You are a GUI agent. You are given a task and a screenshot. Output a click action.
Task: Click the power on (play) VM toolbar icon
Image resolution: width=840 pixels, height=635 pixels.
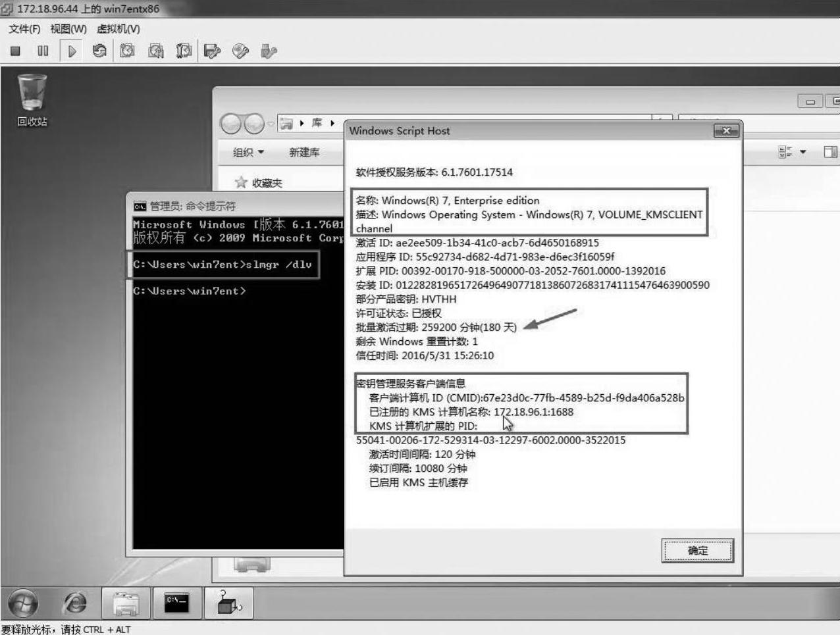click(x=72, y=51)
